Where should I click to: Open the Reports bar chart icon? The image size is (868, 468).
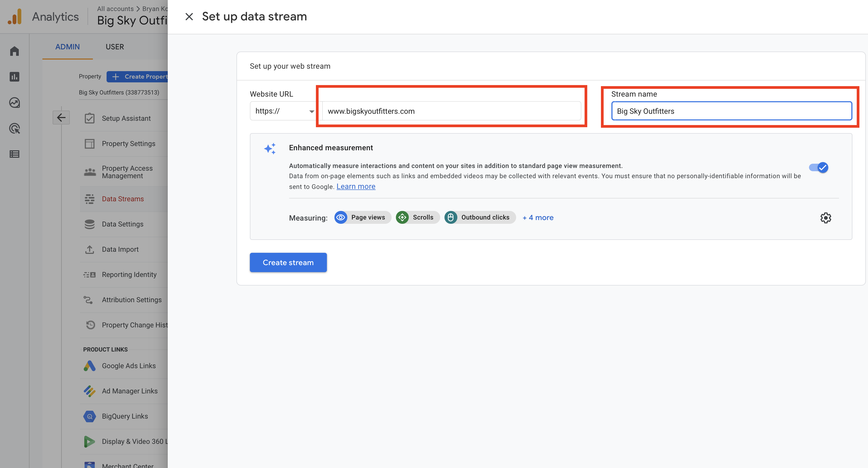tap(14, 76)
